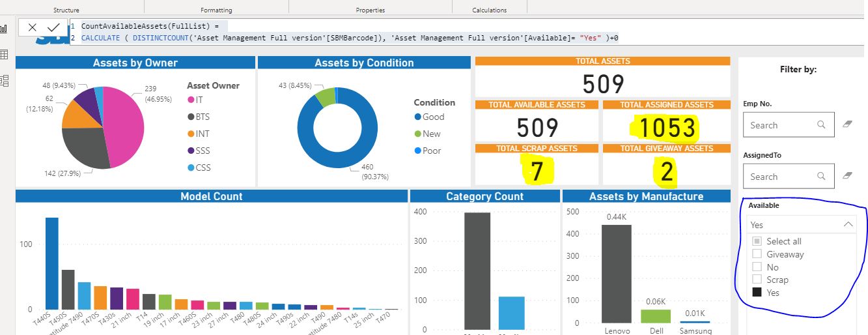This screenshot has width=868, height=335.
Task: Click the Dell bar in Assets by Manufacture
Action: [x=655, y=316]
